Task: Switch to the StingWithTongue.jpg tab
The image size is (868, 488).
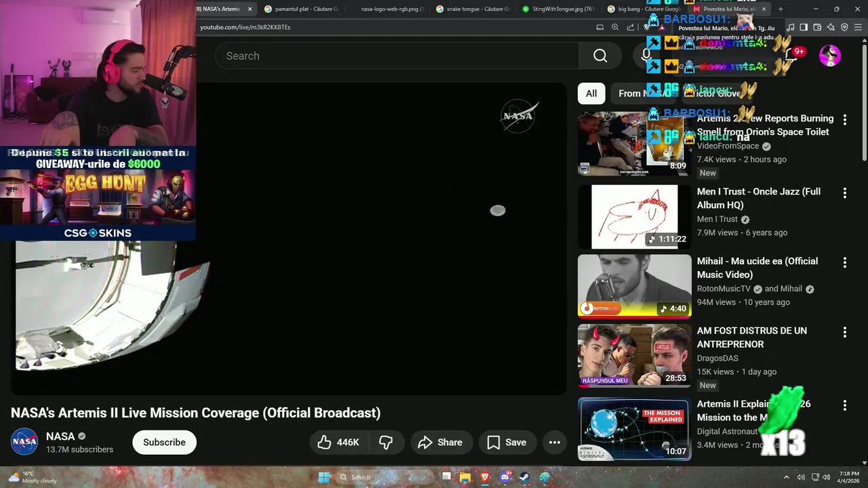Action: point(559,9)
